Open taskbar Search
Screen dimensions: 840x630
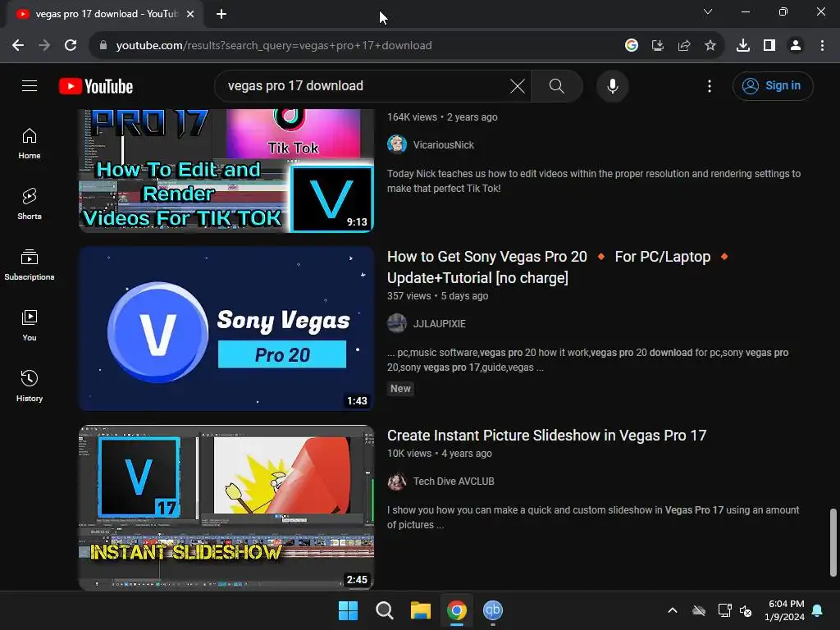click(x=384, y=610)
